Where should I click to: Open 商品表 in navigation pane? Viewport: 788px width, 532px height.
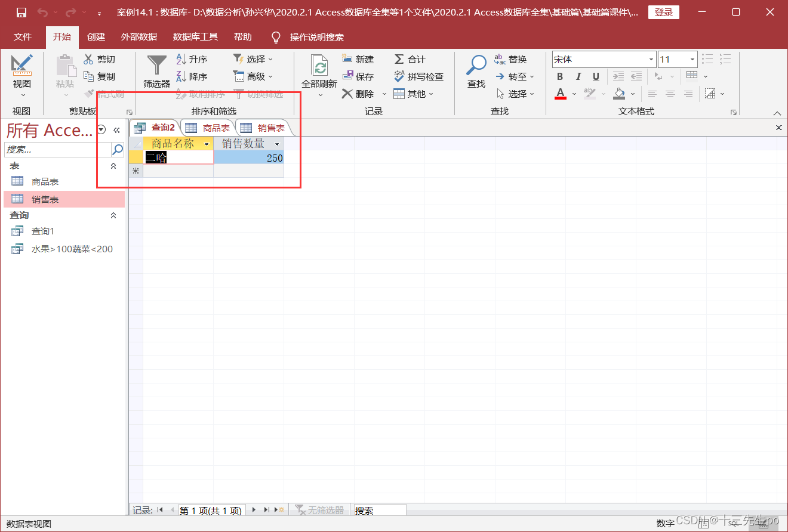(64, 181)
